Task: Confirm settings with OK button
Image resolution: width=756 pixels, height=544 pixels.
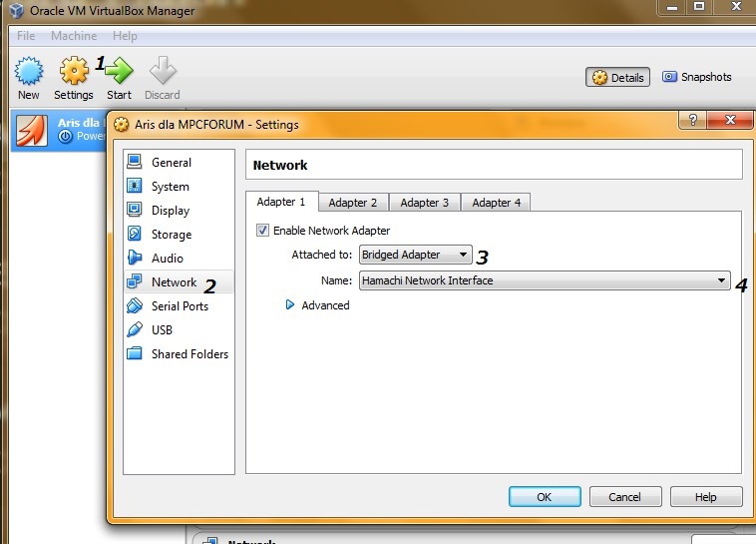Action: [x=545, y=497]
